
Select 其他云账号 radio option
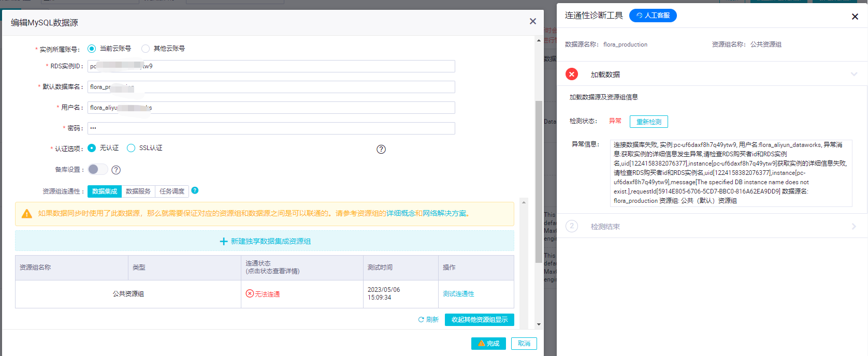(146, 49)
